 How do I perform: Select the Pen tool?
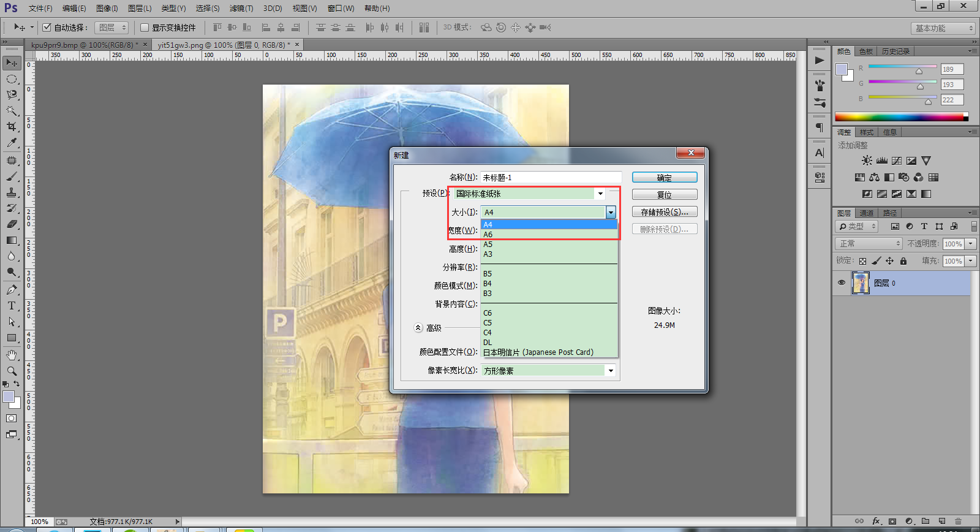coord(12,290)
